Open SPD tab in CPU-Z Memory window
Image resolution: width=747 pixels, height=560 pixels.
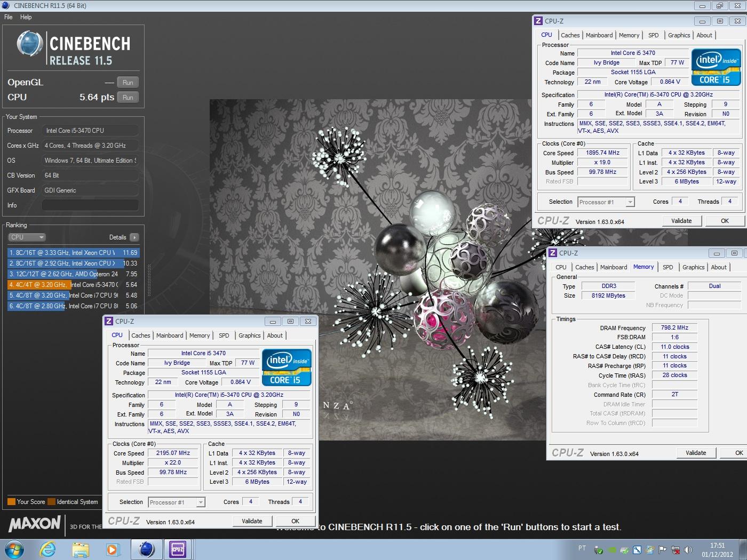[x=668, y=267]
